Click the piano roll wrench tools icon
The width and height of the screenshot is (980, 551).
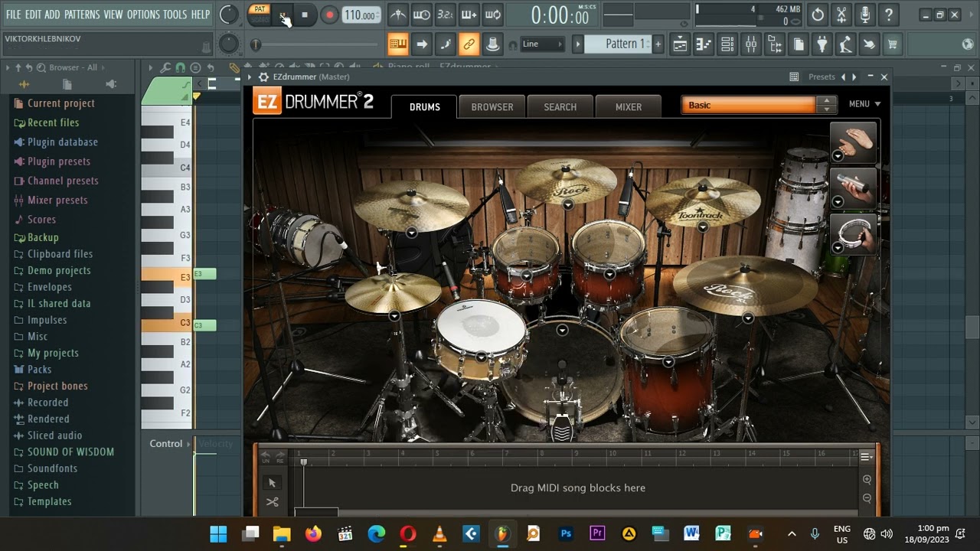165,67
